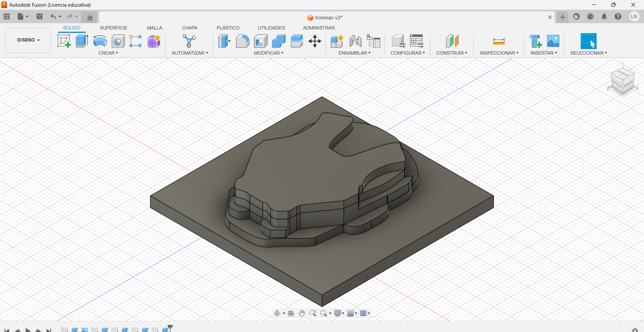Expand the INSERTAR menu
The image size is (644, 332).
click(x=544, y=53)
